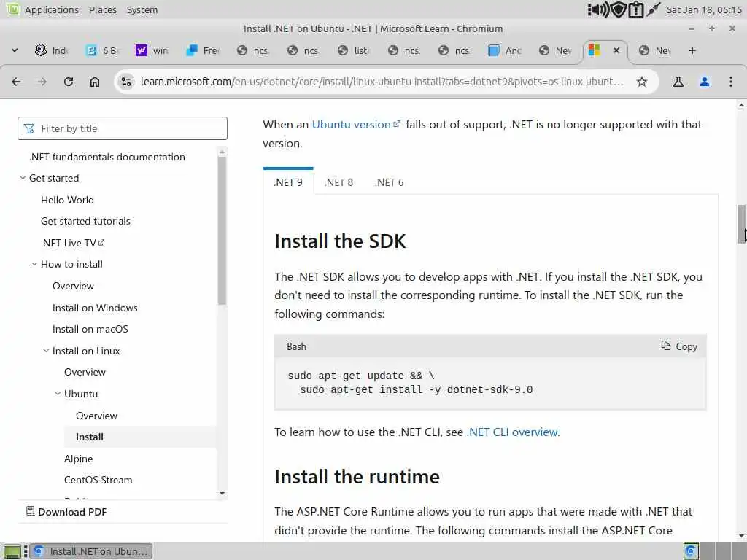Collapse the Install on Linux node
Viewport: 747px width, 560px height.
46,351
